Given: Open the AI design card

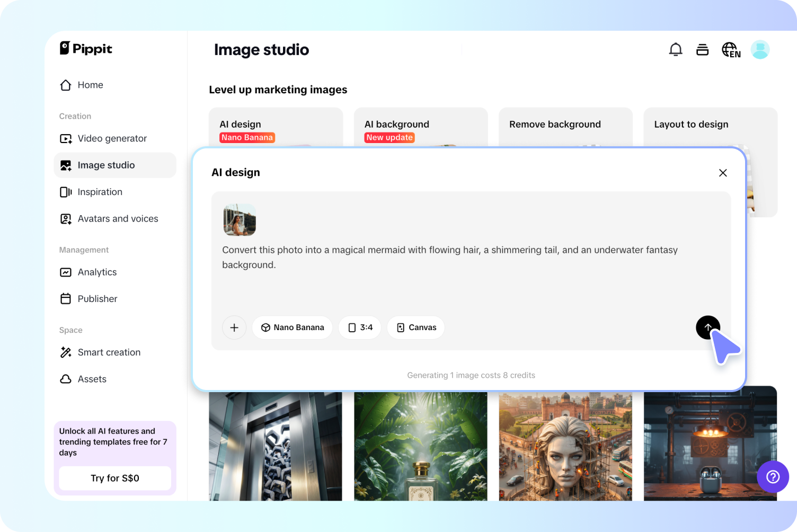Looking at the screenshot, I should pyautogui.click(x=276, y=127).
